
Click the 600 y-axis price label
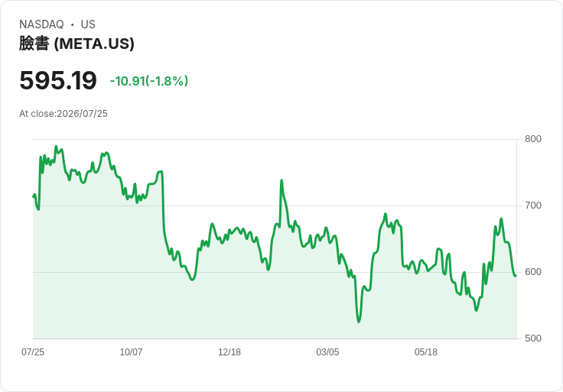coord(533,272)
